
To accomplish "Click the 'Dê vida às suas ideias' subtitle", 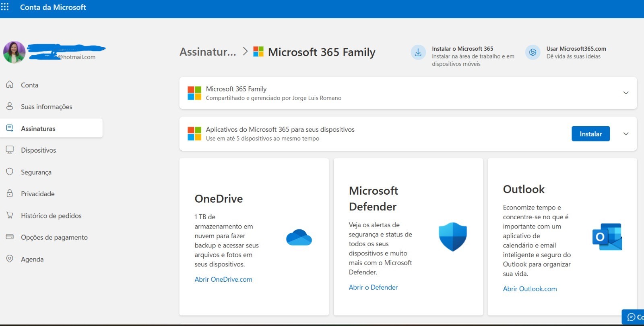I will [573, 56].
